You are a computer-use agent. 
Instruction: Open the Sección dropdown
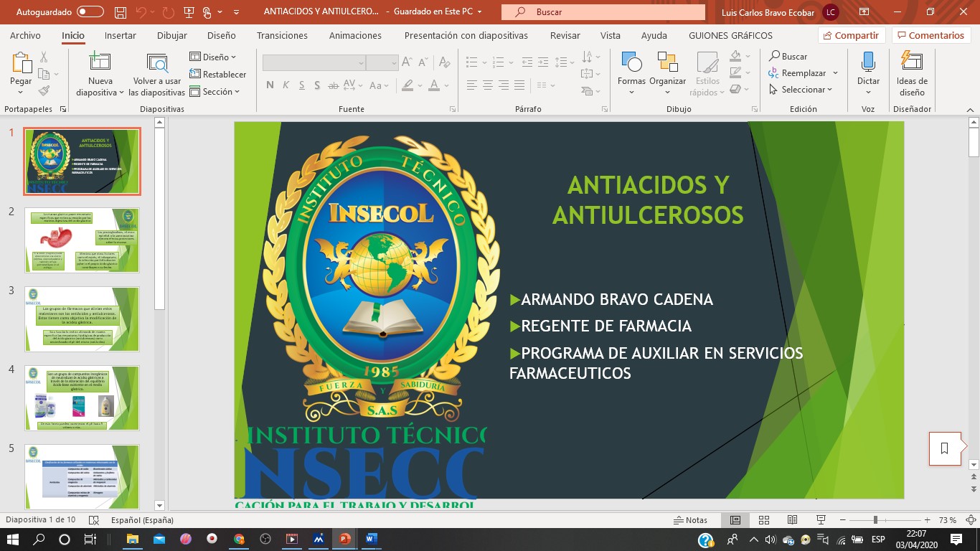(x=215, y=92)
